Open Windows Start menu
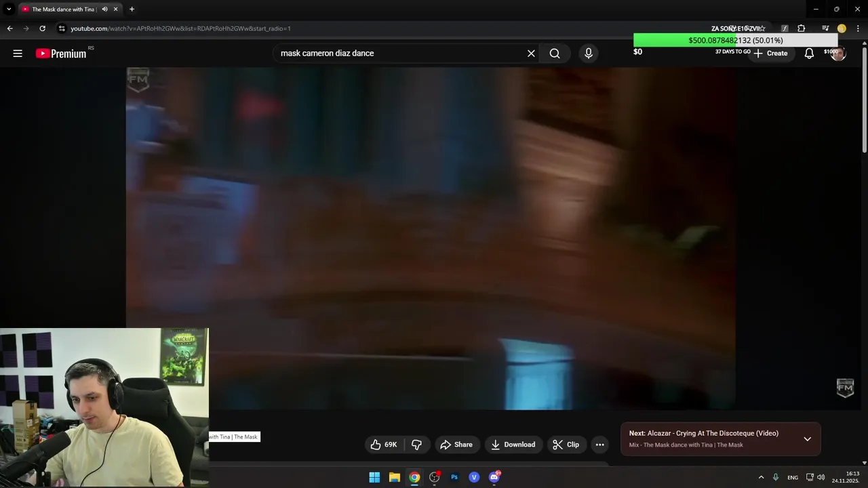Screen dimensions: 868x488 tap(374, 477)
